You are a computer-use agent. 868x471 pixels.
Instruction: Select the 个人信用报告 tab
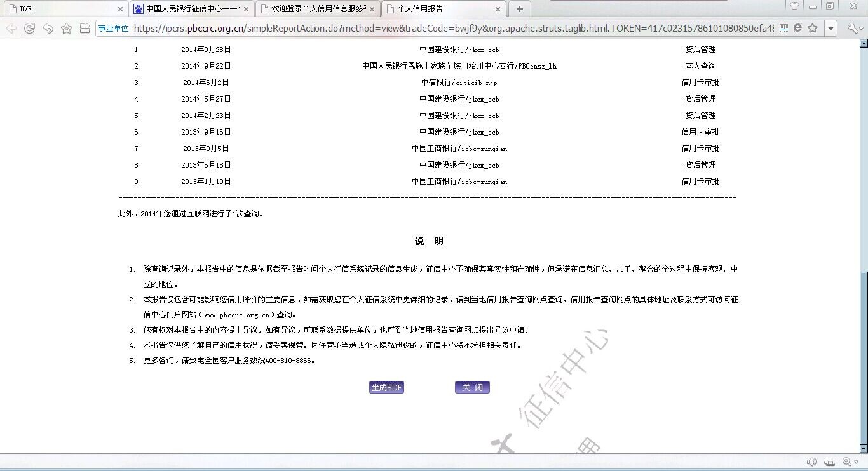(444, 9)
